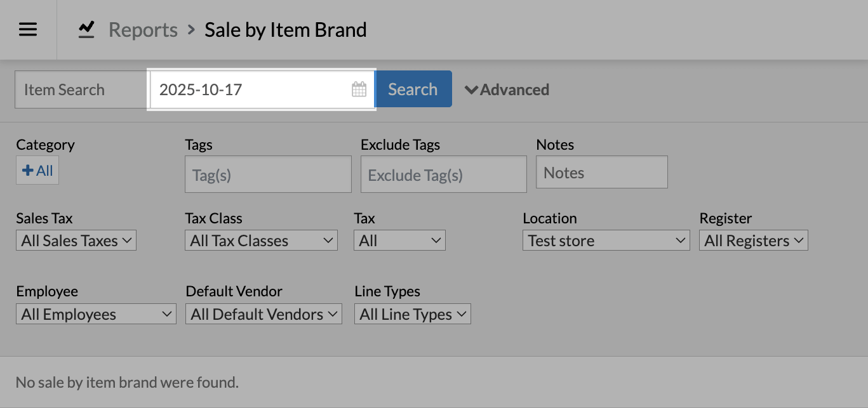Image resolution: width=868 pixels, height=408 pixels.
Task: Click the Notes text field
Action: point(601,173)
